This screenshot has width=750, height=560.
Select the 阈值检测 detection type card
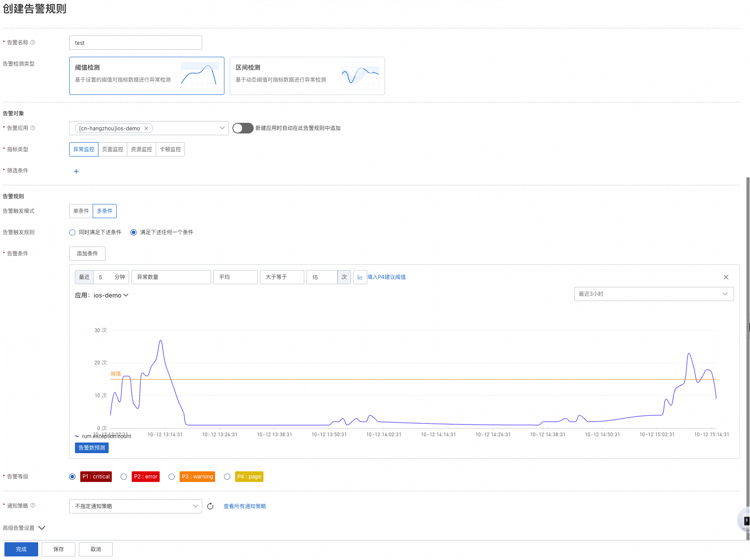pyautogui.click(x=147, y=76)
